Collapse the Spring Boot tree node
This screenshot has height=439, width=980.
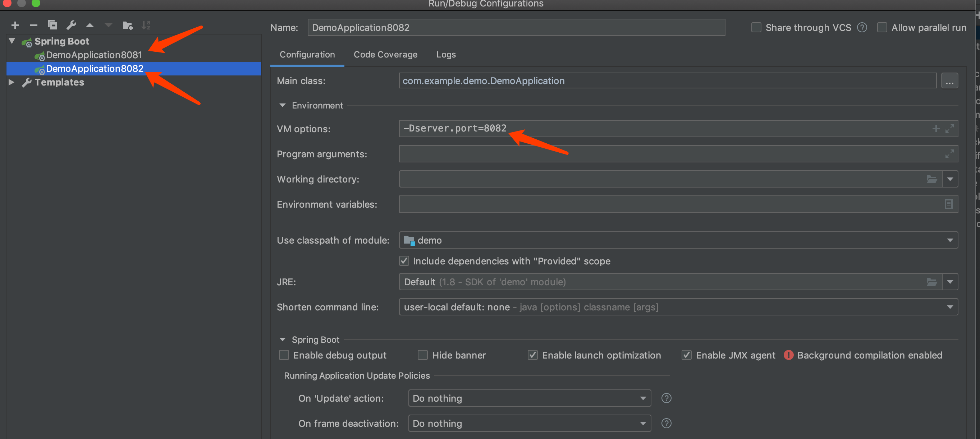[x=12, y=41]
